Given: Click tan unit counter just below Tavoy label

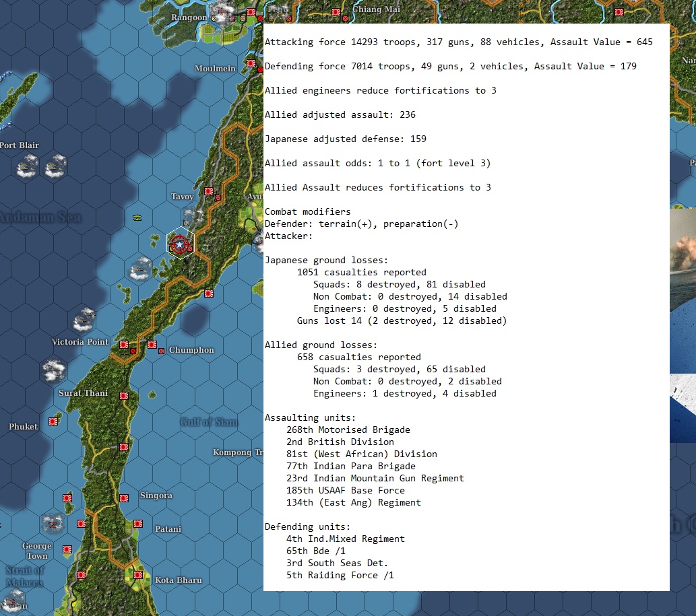Looking at the screenshot, I should 187,223.
